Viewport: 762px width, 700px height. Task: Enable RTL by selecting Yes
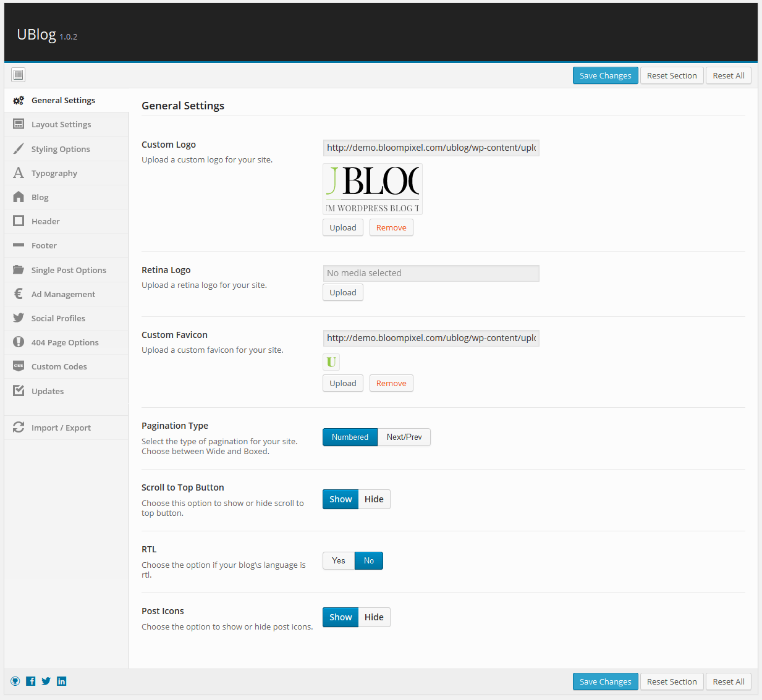coord(339,561)
